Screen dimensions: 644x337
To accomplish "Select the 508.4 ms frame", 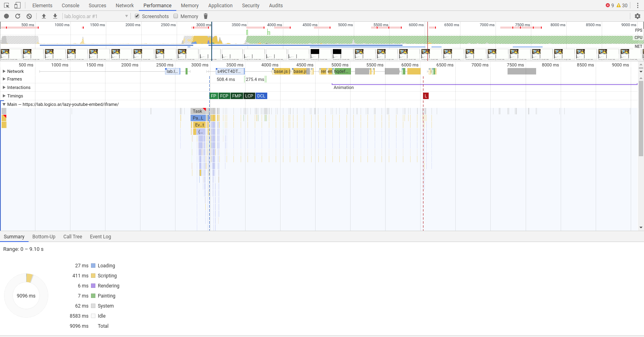I will pos(226,79).
